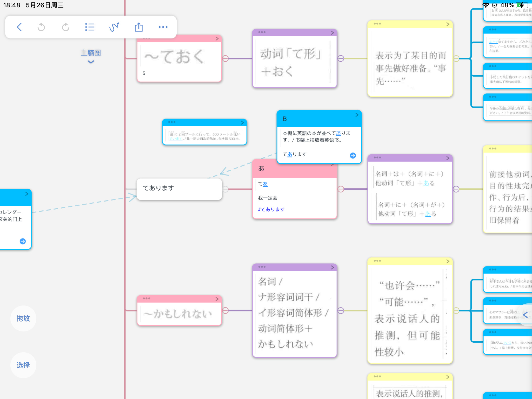Select 我一定会 text in pink card
Screen dimensions: 532x399
pyautogui.click(x=268, y=198)
